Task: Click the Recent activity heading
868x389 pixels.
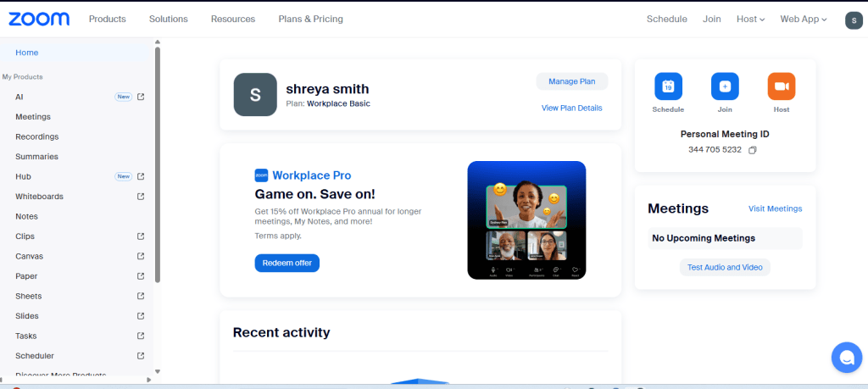Action: 281,332
